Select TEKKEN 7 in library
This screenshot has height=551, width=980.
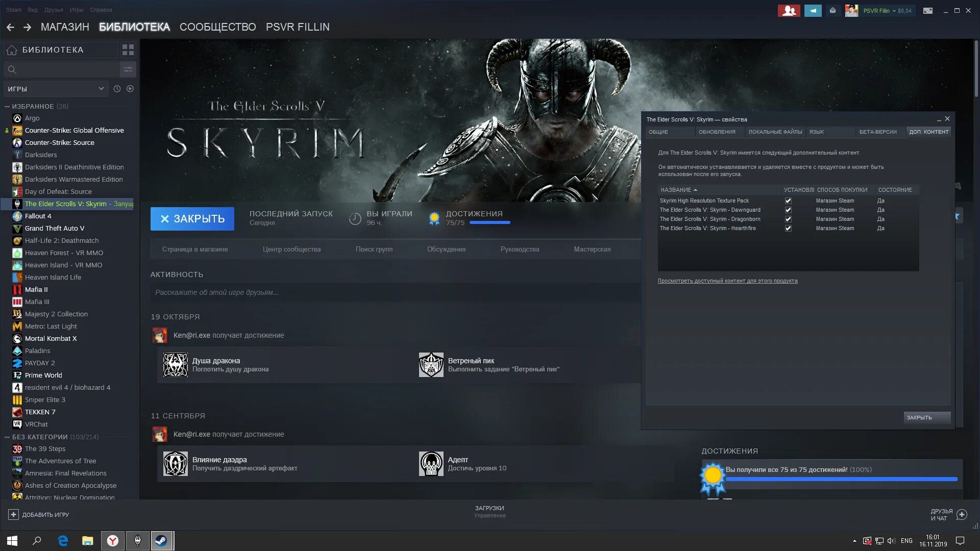pyautogui.click(x=40, y=412)
